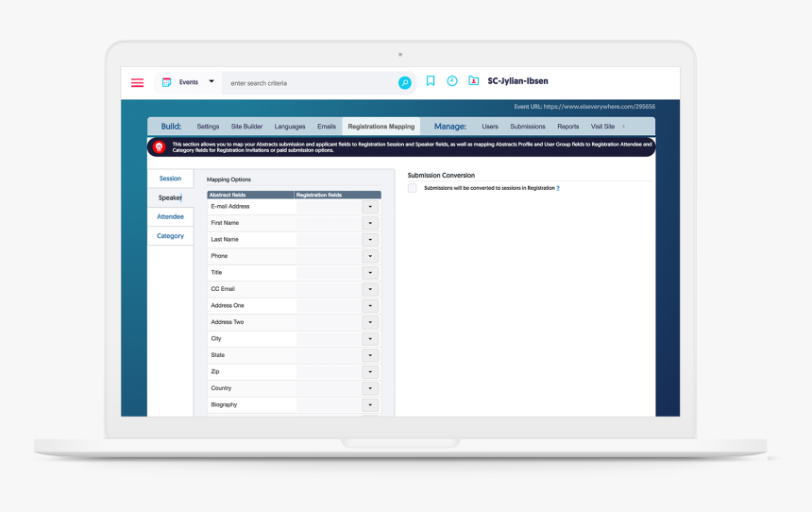Click the Events calendar icon
812x512 pixels.
pos(166,82)
